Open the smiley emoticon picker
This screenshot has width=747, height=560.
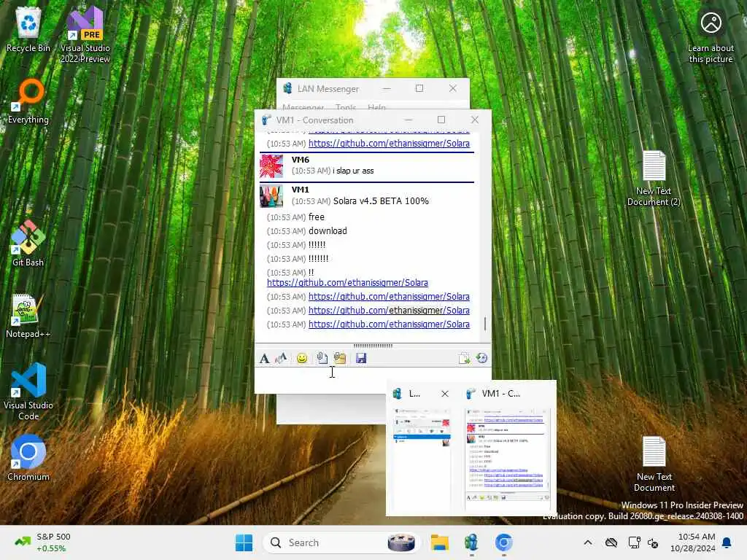point(301,358)
